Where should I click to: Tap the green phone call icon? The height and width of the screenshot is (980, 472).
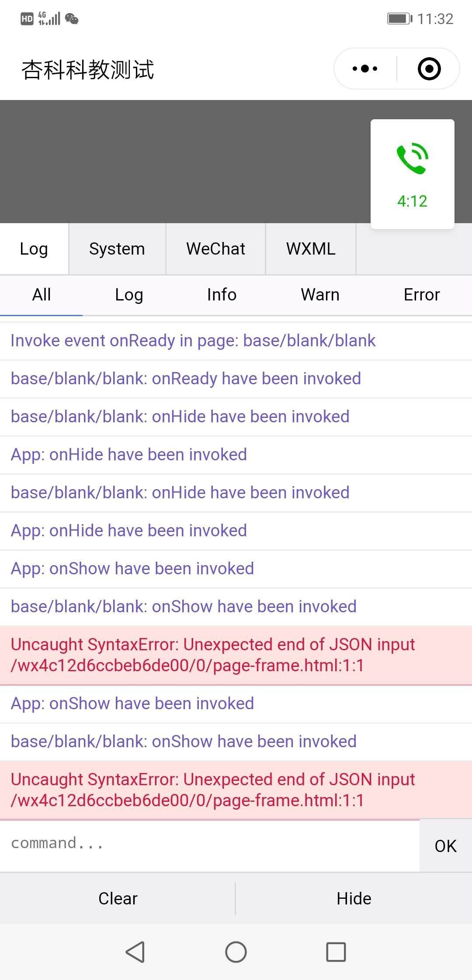pos(413,158)
